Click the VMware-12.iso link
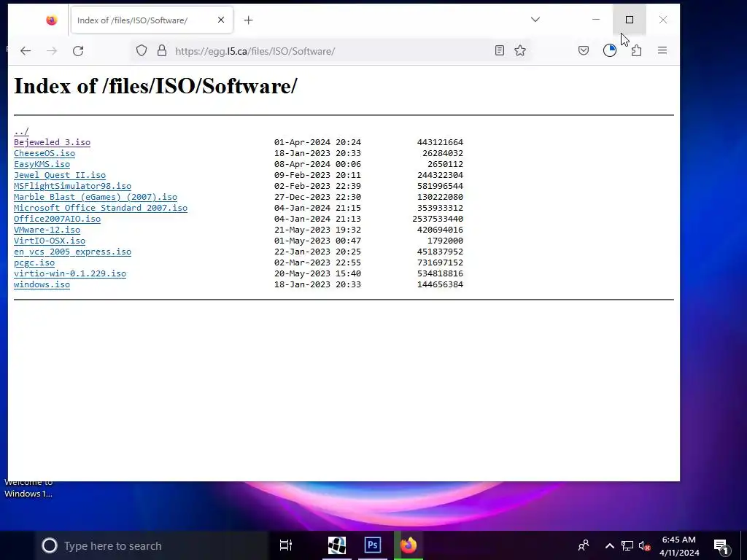 pos(47,230)
